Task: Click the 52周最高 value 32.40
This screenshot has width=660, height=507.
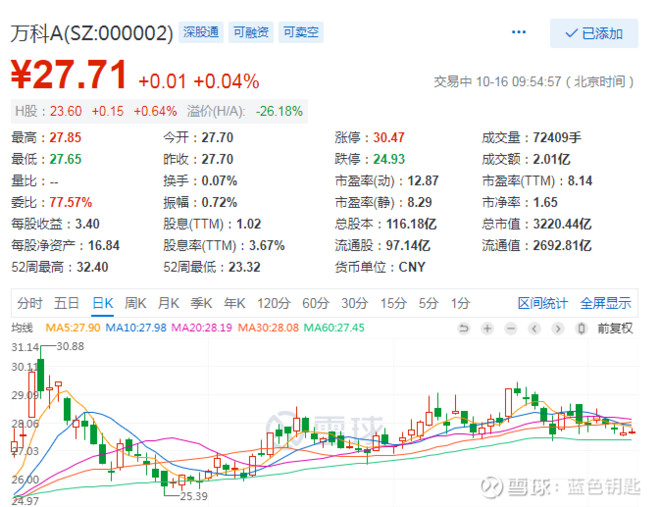Action: click(x=92, y=267)
